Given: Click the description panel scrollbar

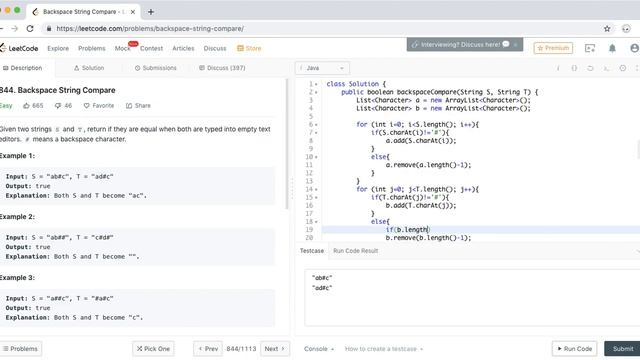Looking at the screenshot, I should coord(287,144).
